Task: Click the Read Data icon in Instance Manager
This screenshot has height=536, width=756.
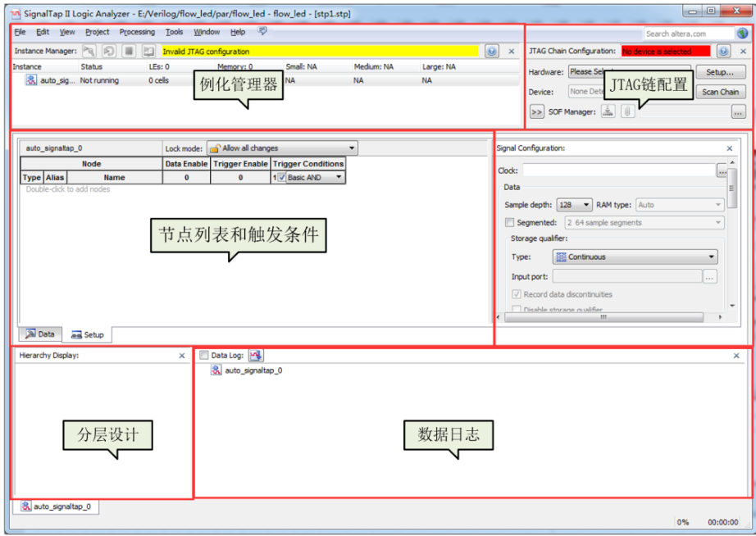Action: click(148, 51)
